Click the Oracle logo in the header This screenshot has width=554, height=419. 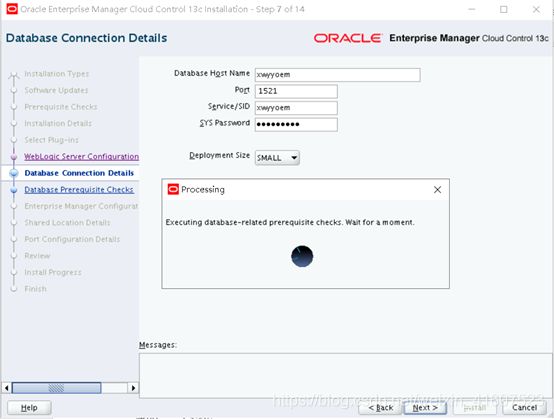[x=348, y=38]
